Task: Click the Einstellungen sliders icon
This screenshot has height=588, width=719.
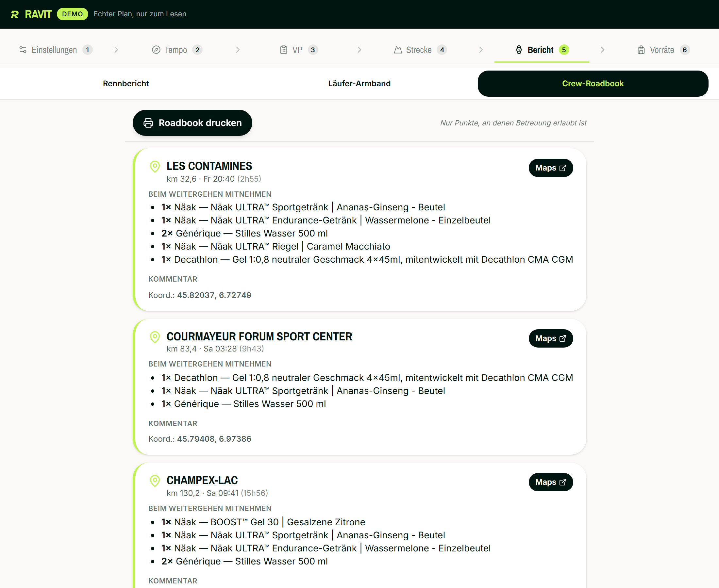Action: pyautogui.click(x=23, y=50)
